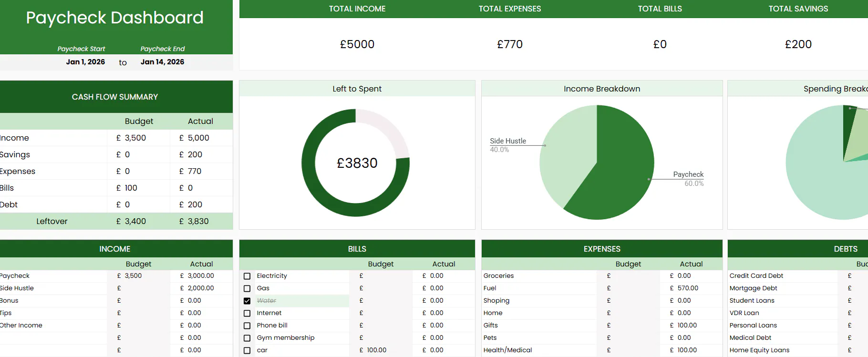Click the Spending Breakdown pie chart
868x357 pixels.
(x=827, y=162)
